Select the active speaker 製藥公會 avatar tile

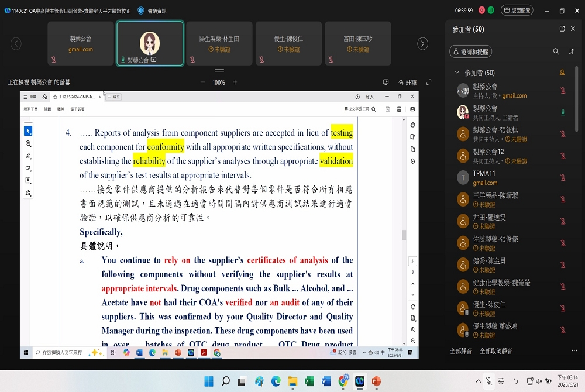[x=150, y=43]
